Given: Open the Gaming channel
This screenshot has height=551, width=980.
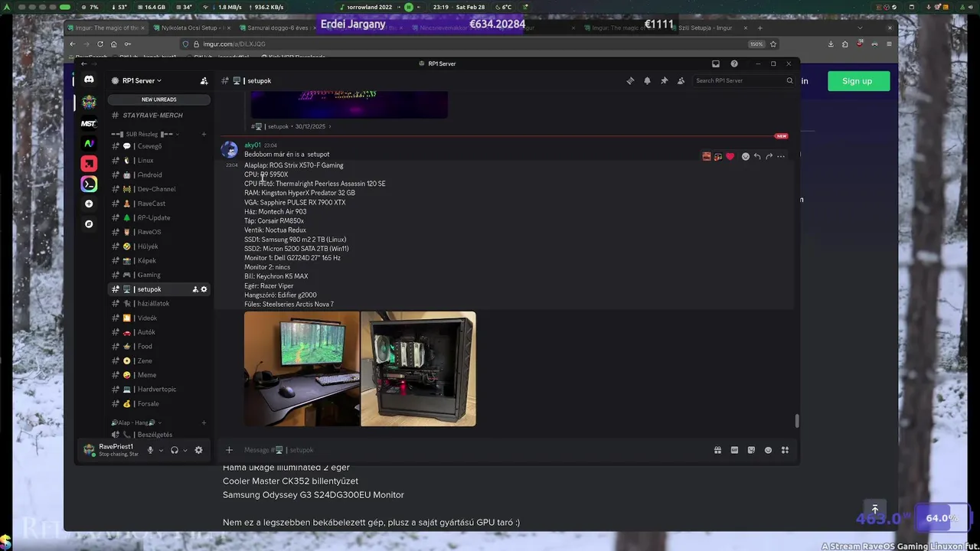Looking at the screenshot, I should coord(159,275).
